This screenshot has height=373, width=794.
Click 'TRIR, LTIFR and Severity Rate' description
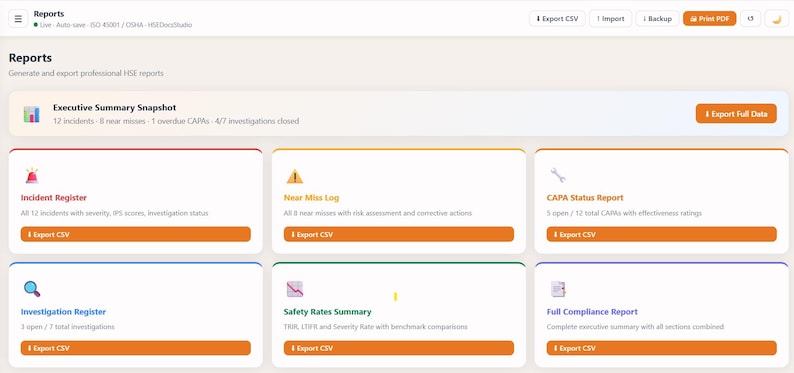pos(375,327)
